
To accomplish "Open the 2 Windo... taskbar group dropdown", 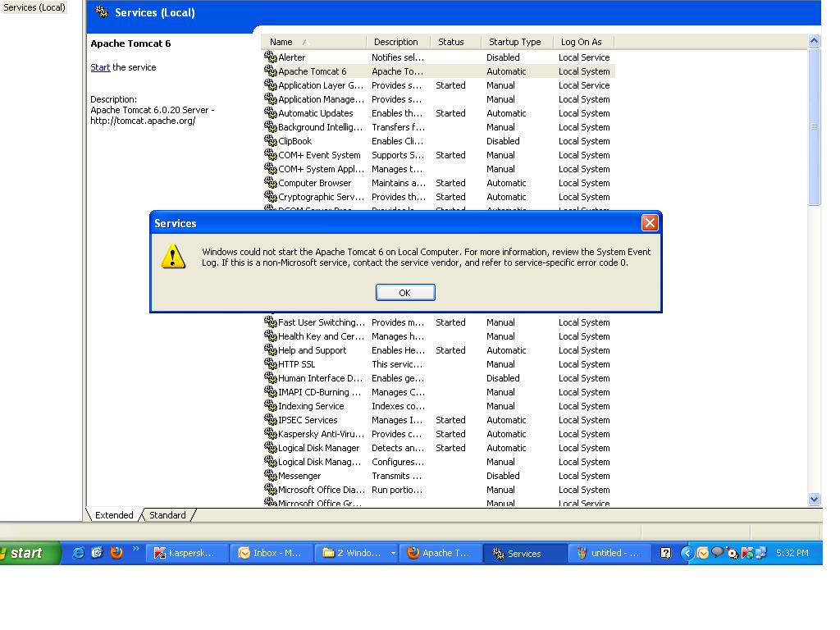I will (393, 554).
